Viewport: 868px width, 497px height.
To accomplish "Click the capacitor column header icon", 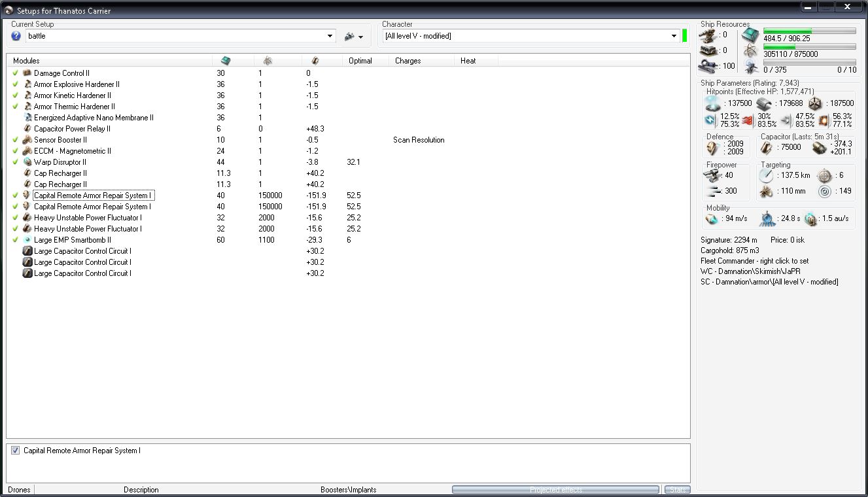I will [315, 61].
